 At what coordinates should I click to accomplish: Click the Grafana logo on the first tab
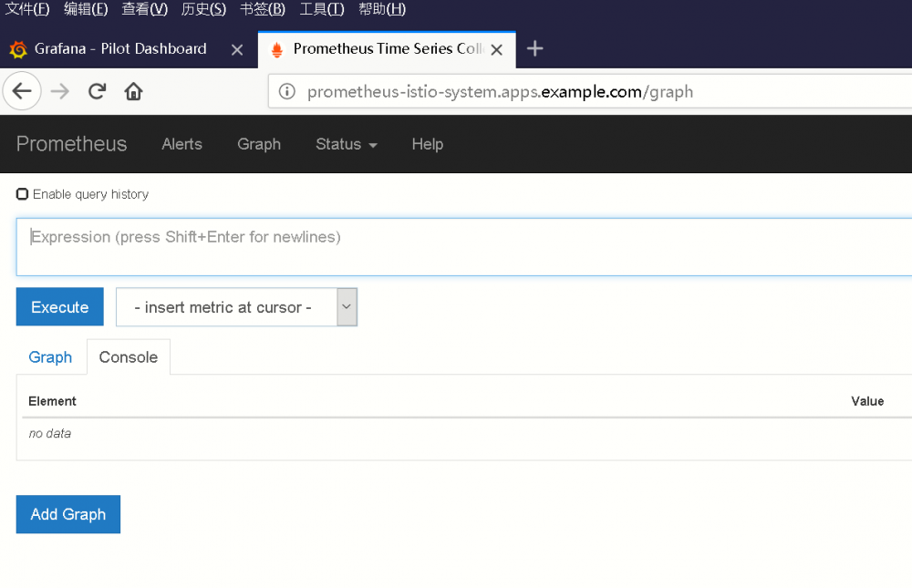pyautogui.click(x=16, y=49)
